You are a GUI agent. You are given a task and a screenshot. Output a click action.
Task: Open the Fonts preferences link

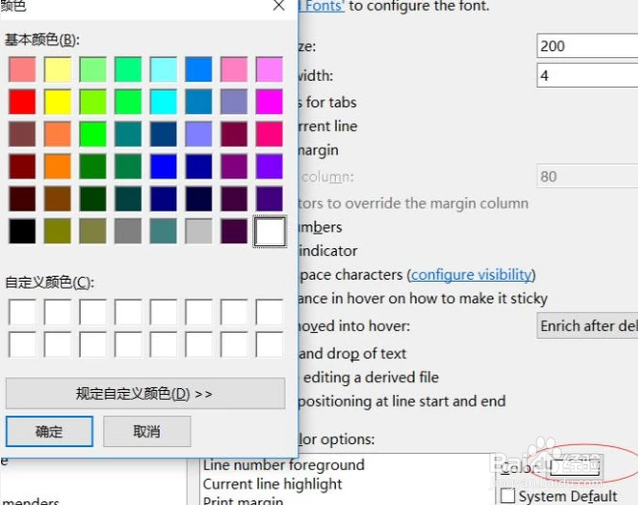[x=321, y=6]
